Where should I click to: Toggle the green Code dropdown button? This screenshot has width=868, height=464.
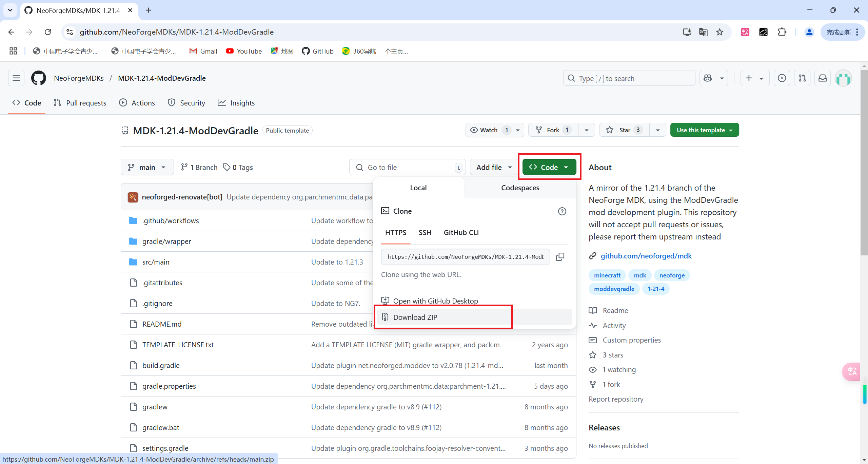pos(549,167)
